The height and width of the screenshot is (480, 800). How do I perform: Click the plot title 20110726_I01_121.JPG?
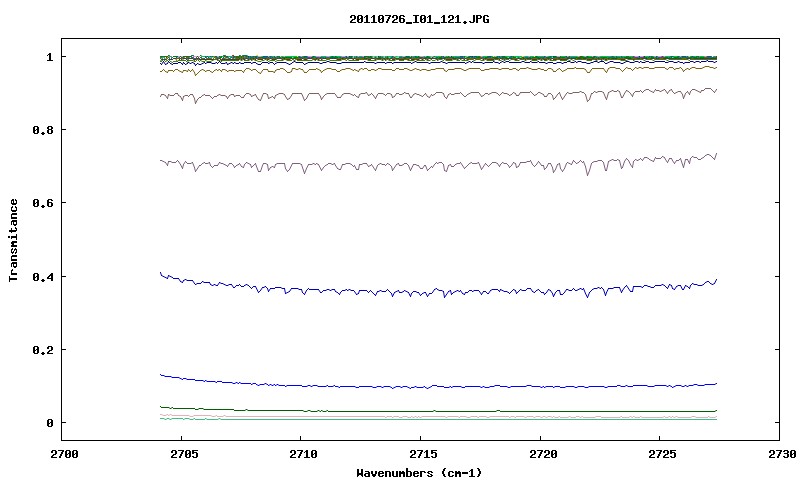coord(419,19)
